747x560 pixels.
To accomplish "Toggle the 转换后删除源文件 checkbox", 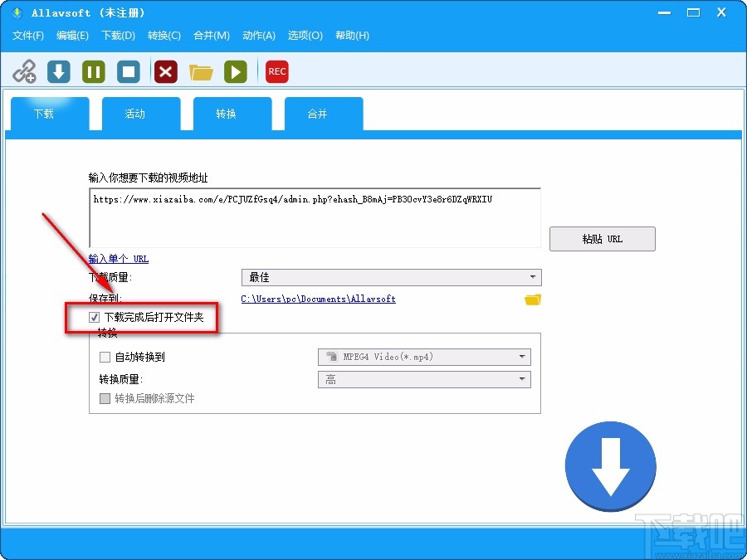I will [x=105, y=398].
